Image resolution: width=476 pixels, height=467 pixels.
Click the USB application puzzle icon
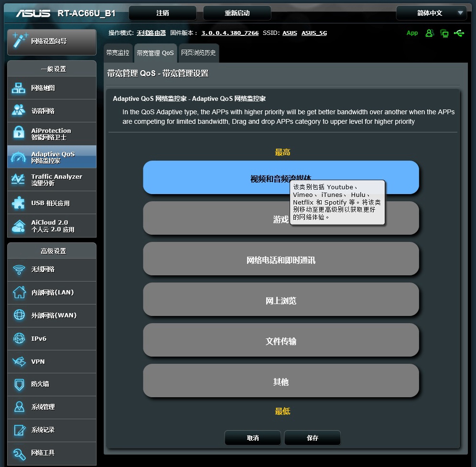pos(19,203)
